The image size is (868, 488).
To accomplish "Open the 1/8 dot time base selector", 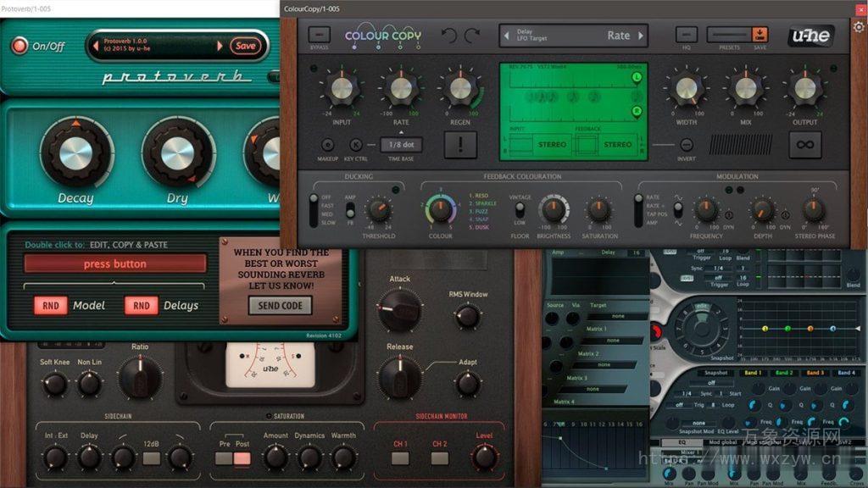I will pos(401,145).
